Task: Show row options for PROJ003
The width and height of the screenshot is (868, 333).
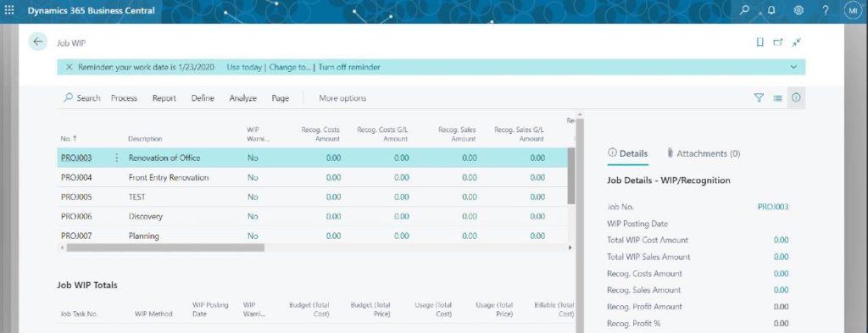Action: pos(116,158)
